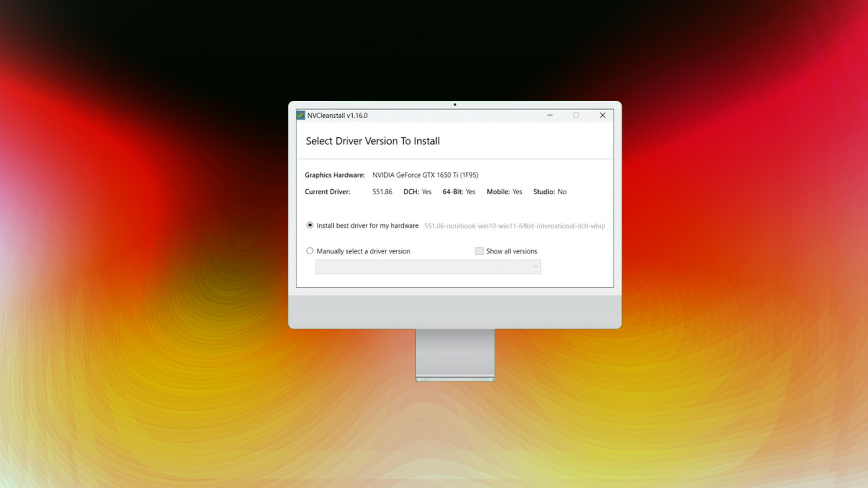Minimize the NVCleanstall window
This screenshot has width=868, height=488.
550,115
